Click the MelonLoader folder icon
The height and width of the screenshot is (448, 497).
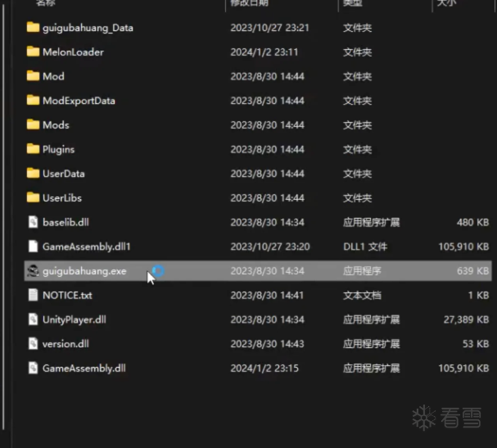coord(33,52)
